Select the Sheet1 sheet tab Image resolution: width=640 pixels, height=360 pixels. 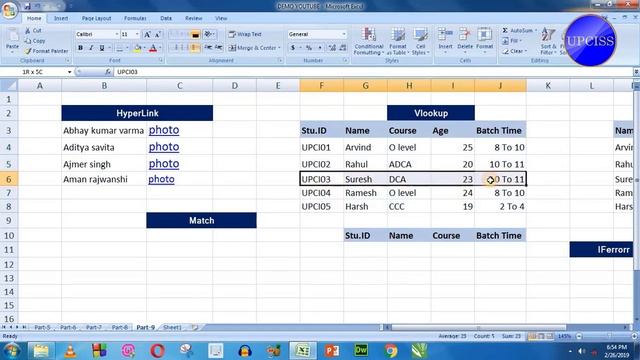172,327
